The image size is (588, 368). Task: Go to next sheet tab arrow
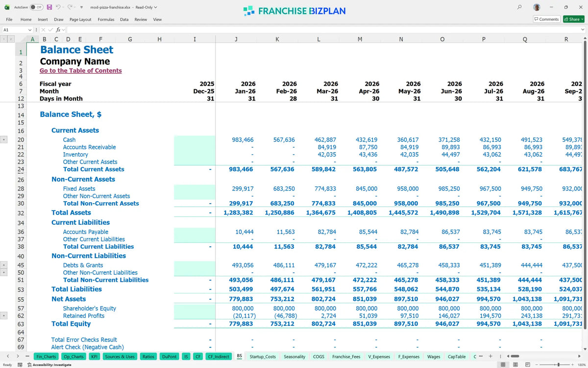[x=18, y=356]
